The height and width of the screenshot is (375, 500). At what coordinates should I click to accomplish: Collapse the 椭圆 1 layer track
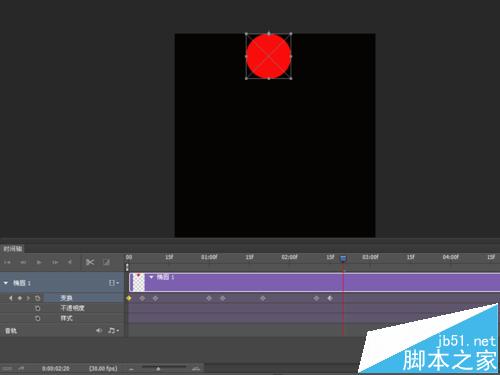pyautogui.click(x=6, y=283)
